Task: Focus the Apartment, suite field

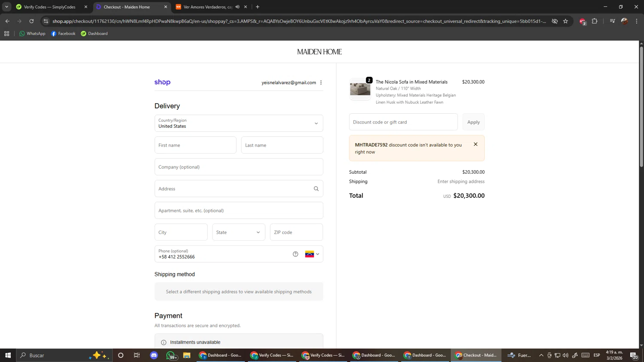Action: click(x=239, y=211)
